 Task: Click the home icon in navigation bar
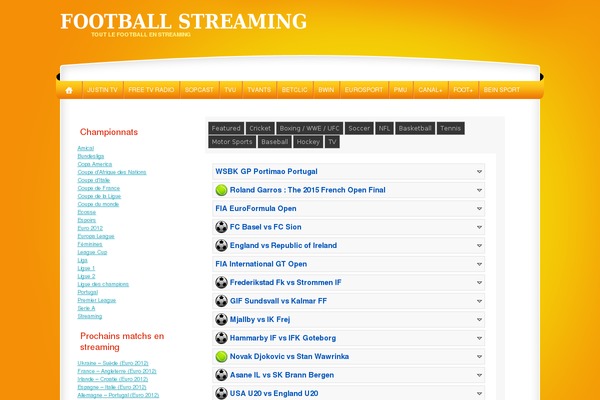coord(69,90)
